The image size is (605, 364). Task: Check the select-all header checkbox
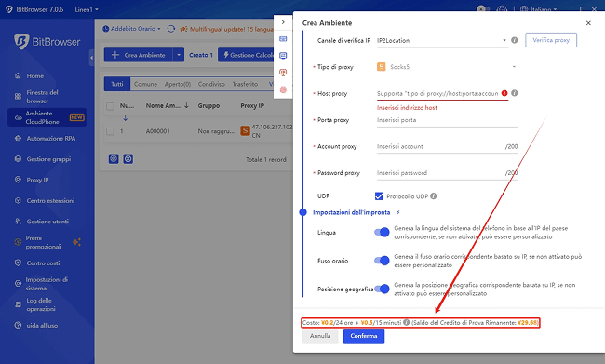110,106
